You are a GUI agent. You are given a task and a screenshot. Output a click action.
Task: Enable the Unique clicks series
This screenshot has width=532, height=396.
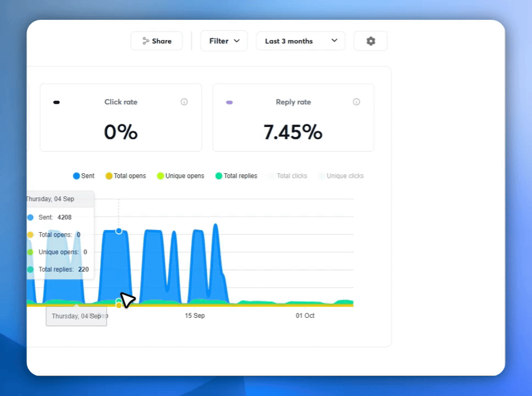click(341, 176)
